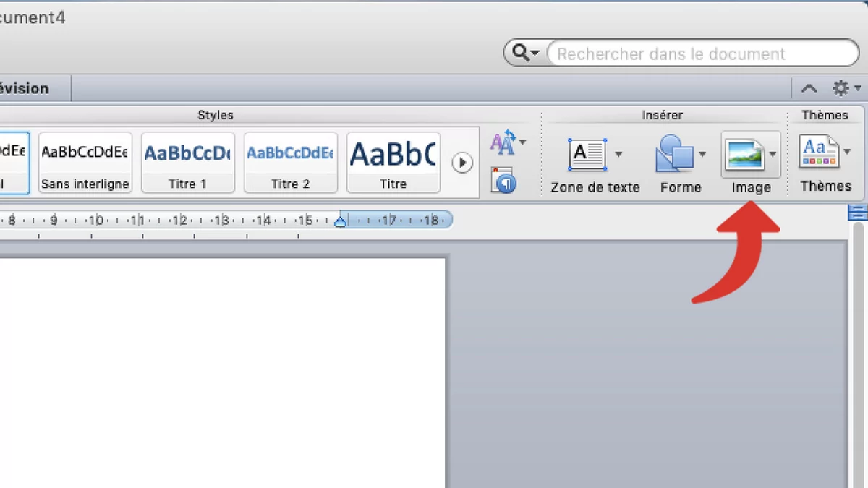
Task: Open the styles pane icon below AA
Action: 503,181
